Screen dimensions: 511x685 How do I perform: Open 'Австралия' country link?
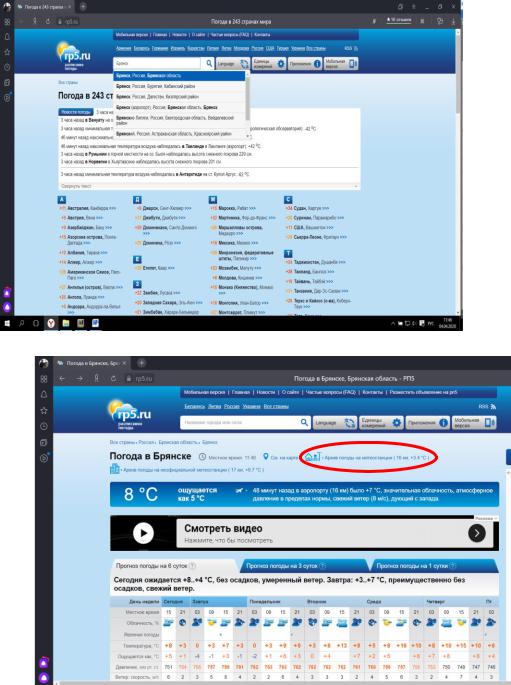(78, 208)
